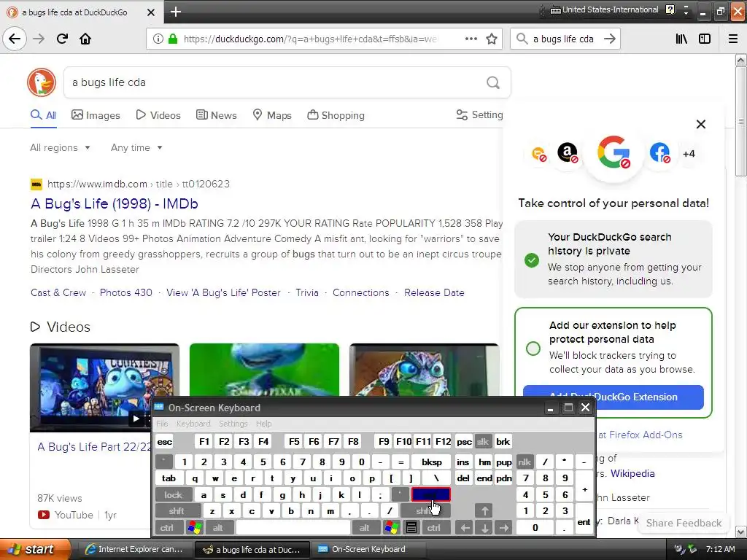Switch to the News tab
This screenshot has width=747, height=560.
coord(216,115)
